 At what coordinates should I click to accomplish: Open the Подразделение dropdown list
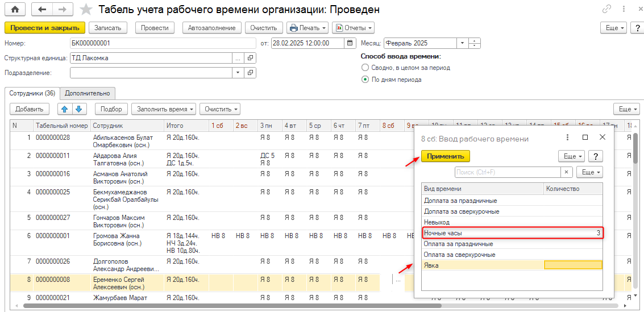coord(238,72)
